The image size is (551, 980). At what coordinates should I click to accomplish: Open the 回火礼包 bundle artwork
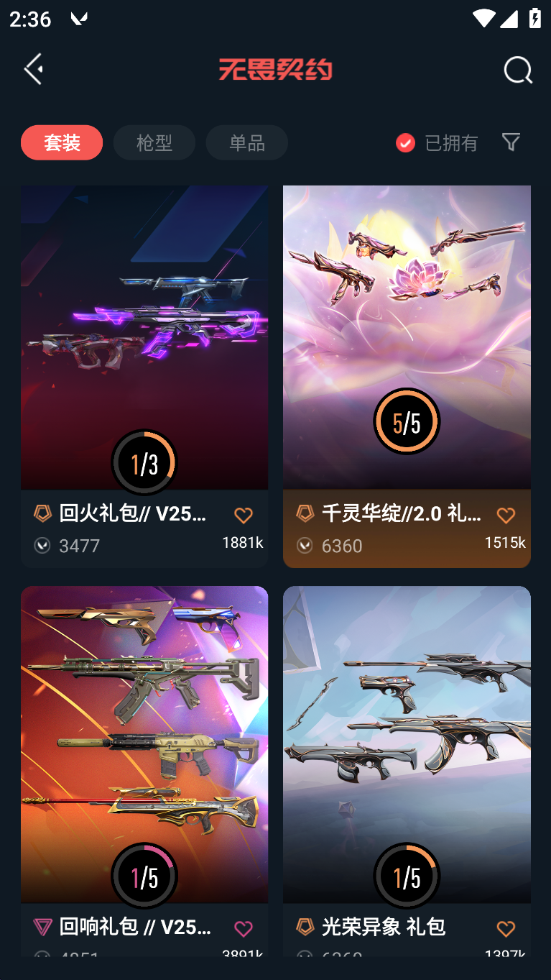(x=144, y=337)
